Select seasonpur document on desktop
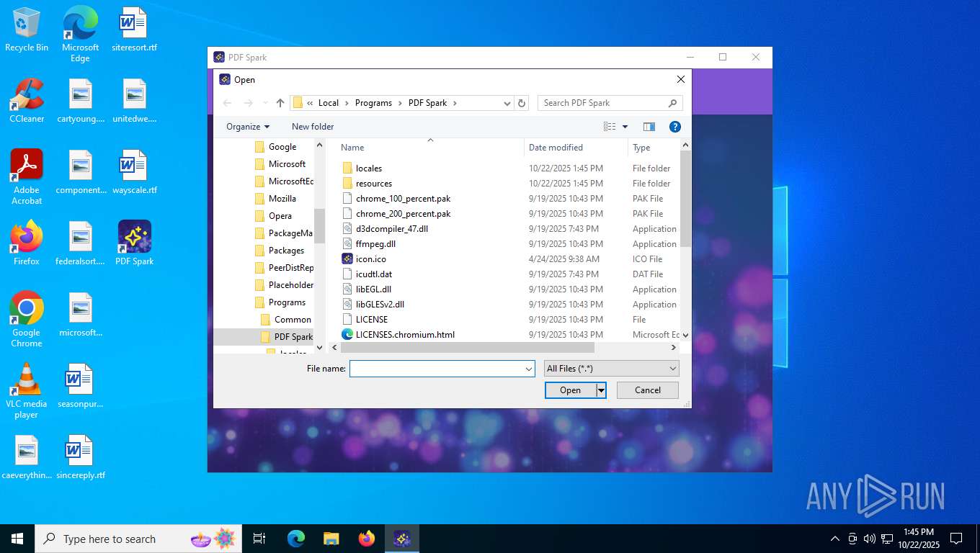Screen dimensions: 980x553 tap(80, 386)
